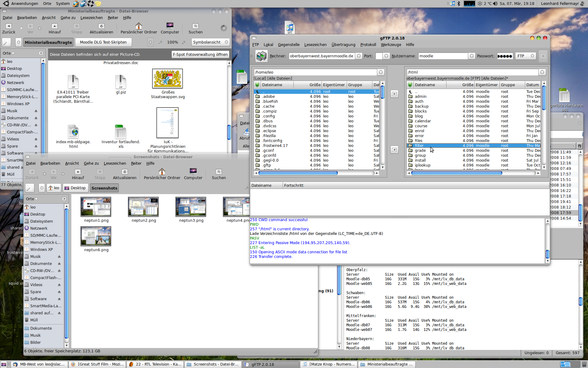The image size is (588, 368).
Task: Open the Rechner host history dropdown
Action: pyautogui.click(x=359, y=56)
